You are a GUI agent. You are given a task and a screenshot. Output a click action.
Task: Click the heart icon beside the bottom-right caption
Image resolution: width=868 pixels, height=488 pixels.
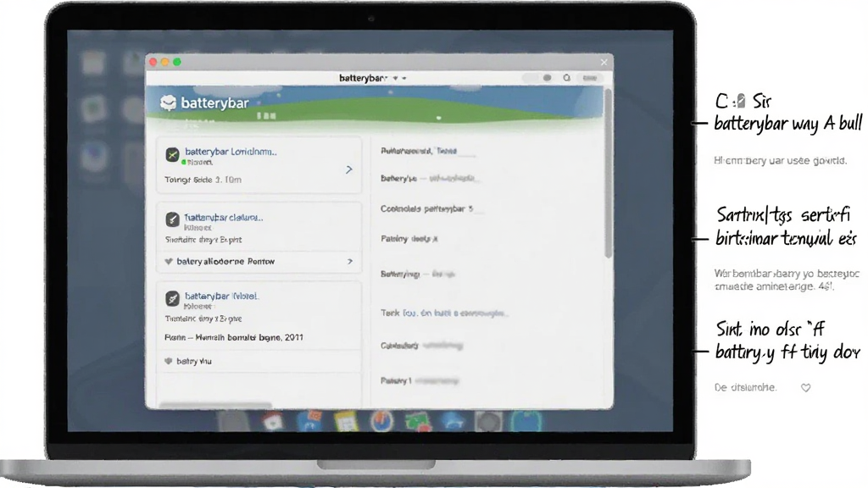[806, 388]
